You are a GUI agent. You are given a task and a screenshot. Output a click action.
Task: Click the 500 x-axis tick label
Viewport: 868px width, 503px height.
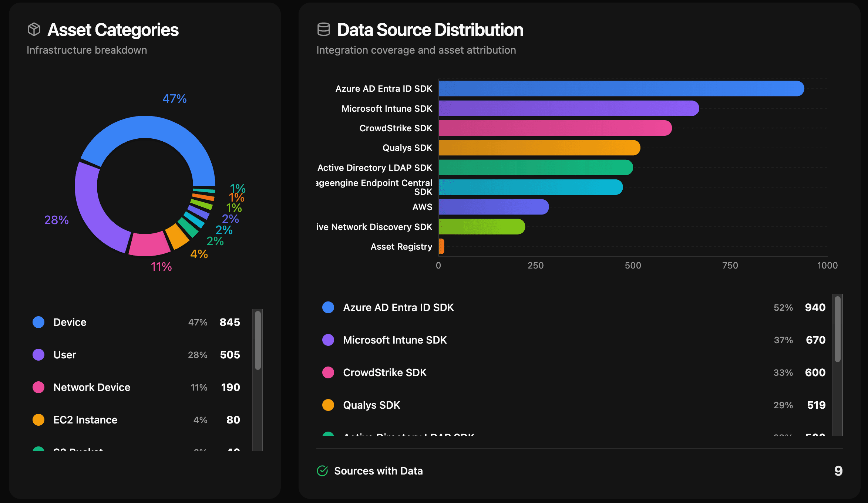tap(633, 266)
